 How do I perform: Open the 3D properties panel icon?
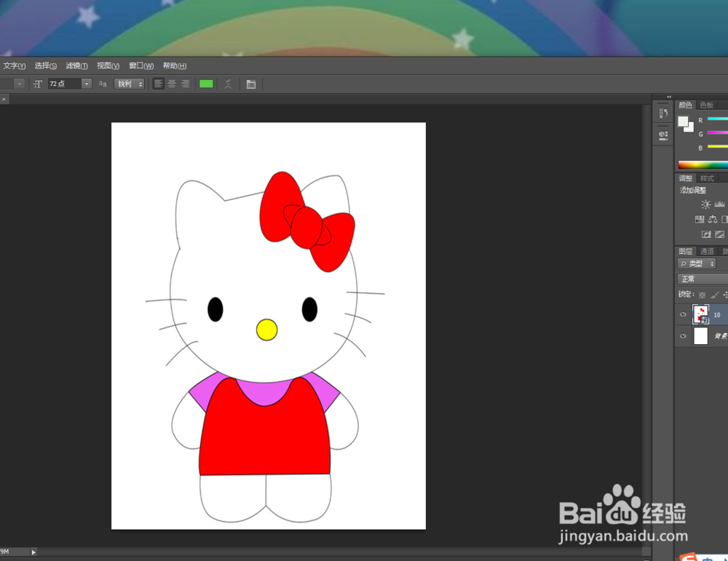pos(663,135)
